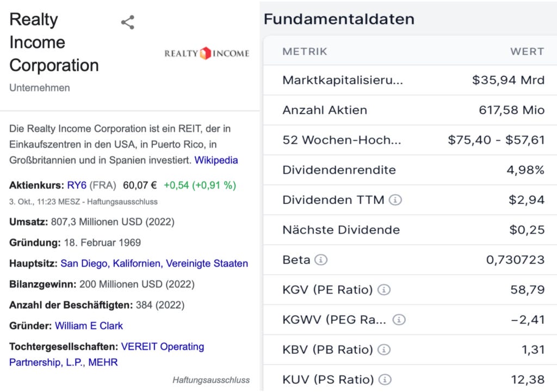Click the Realty Income Corporation title
This screenshot has height=392, width=557.
click(54, 42)
